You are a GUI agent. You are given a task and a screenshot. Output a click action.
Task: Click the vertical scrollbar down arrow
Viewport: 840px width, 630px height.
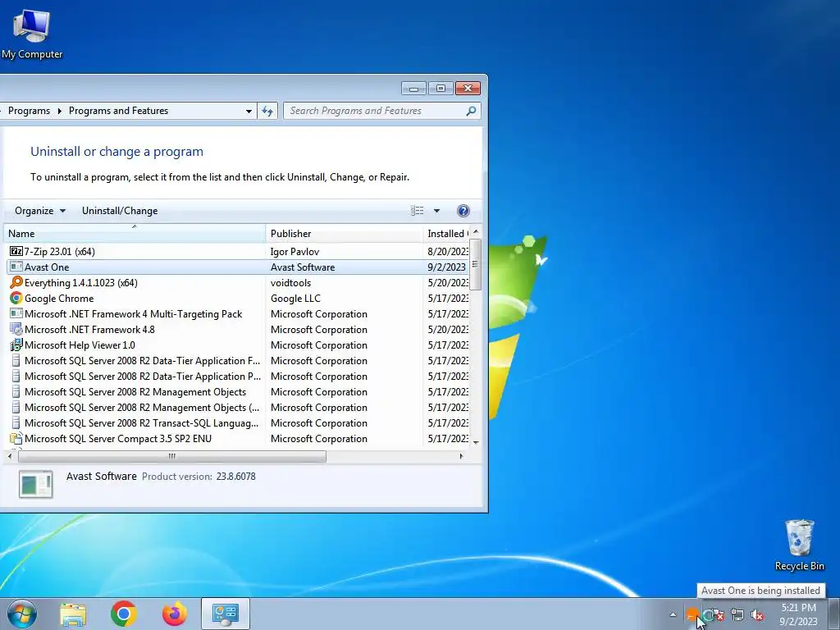(x=476, y=442)
